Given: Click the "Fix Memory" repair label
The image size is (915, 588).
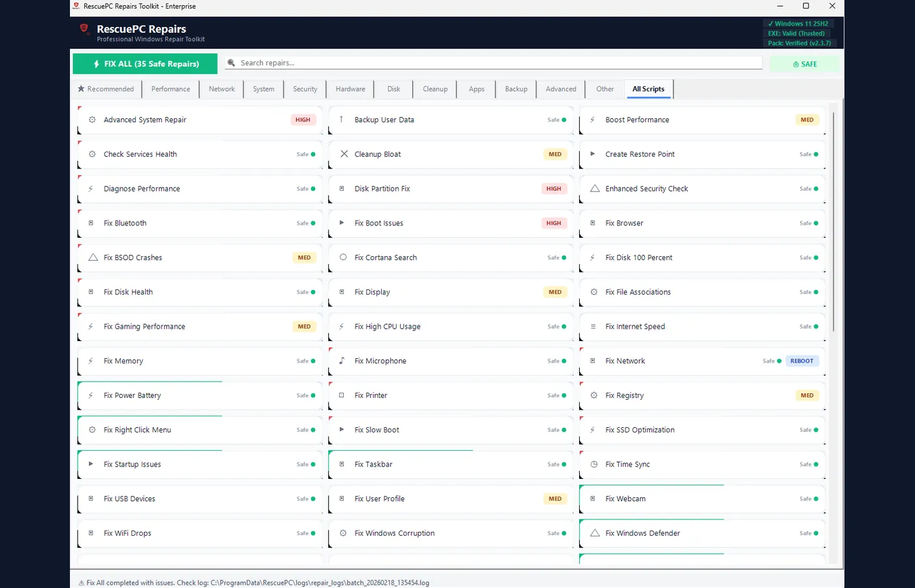Looking at the screenshot, I should click(124, 361).
